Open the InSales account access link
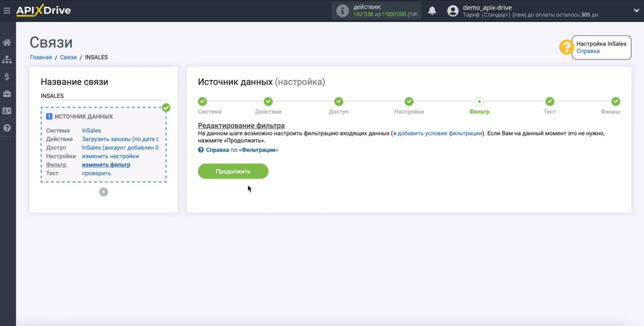This screenshot has width=644, height=326. [x=120, y=147]
